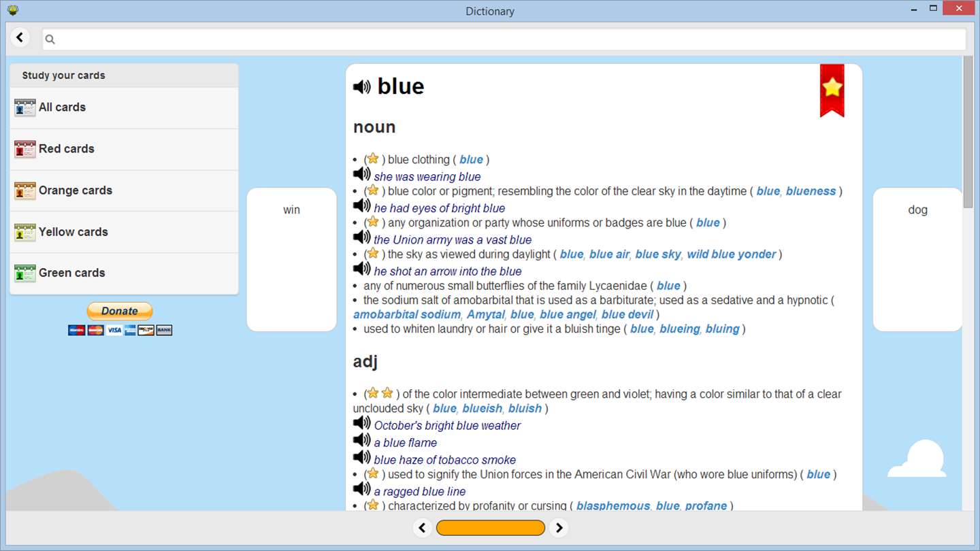Click the payment cards logos strip
980x551 pixels.
[x=120, y=330]
